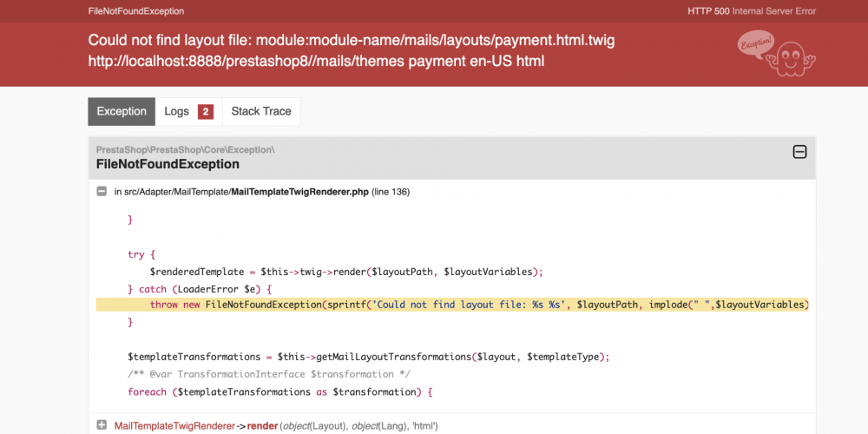Viewport: 868px width, 434px height.
Task: Click the localhost:8888/prestashop8 URL line
Action: tap(316, 61)
